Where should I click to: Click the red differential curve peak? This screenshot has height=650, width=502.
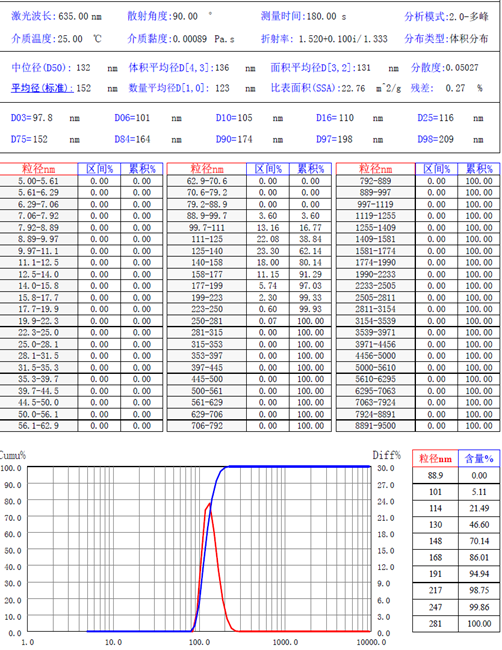pyautogui.click(x=209, y=504)
